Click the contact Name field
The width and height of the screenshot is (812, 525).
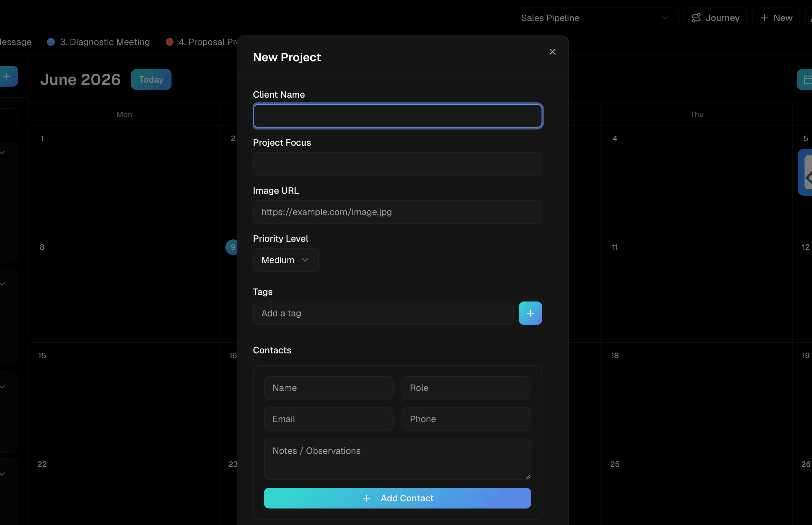click(x=328, y=388)
